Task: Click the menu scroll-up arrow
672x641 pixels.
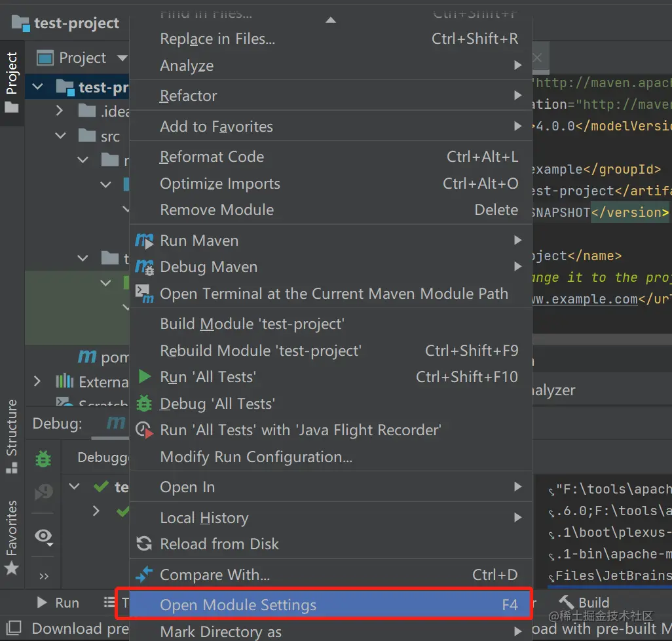Action: 330,20
